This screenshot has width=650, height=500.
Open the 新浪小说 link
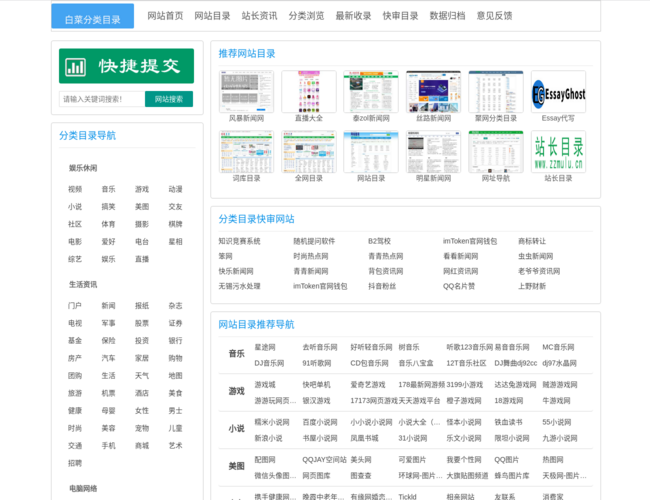pos(268,438)
